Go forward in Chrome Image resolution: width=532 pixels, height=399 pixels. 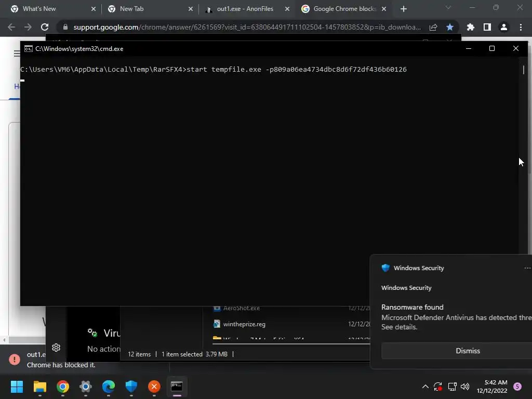tap(28, 27)
